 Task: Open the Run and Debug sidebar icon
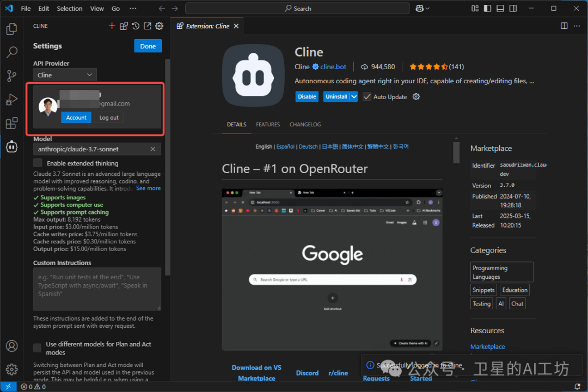pos(11,99)
